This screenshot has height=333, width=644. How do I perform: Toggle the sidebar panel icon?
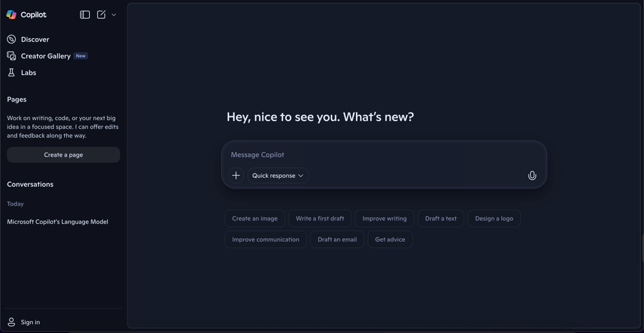click(85, 14)
